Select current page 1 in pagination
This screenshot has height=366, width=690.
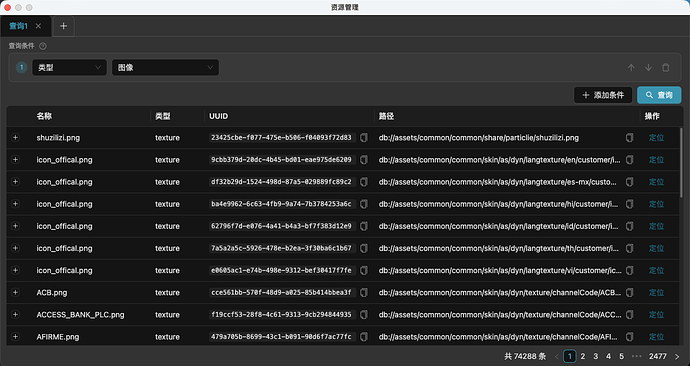tap(570, 356)
